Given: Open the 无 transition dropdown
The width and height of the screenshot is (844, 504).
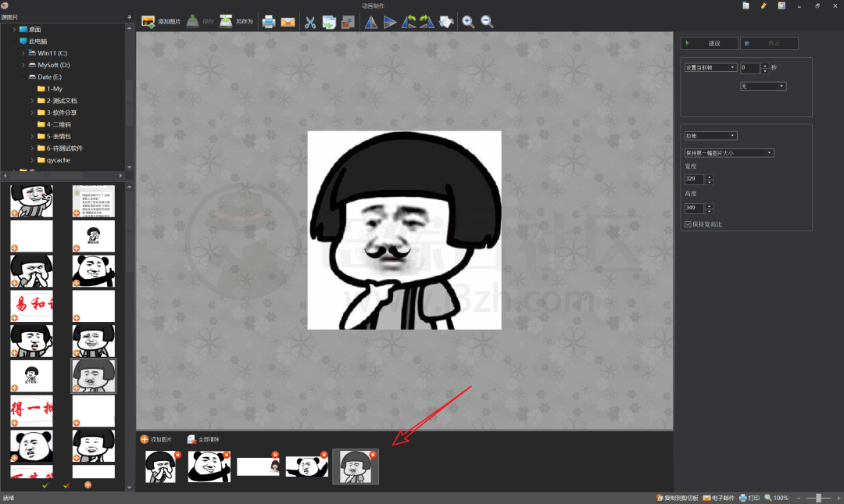Looking at the screenshot, I should tap(764, 86).
